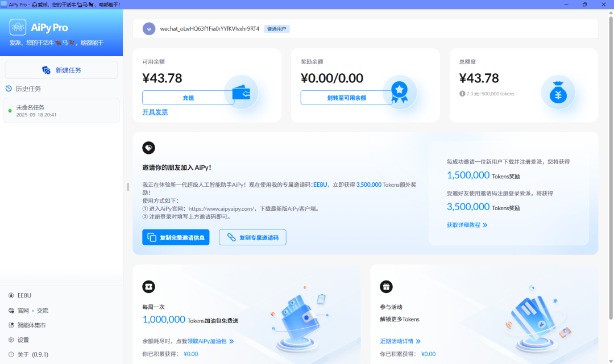Open 关于 (0.9.1) in the sidebar
The width and height of the screenshot is (614, 364).
click(x=32, y=354)
